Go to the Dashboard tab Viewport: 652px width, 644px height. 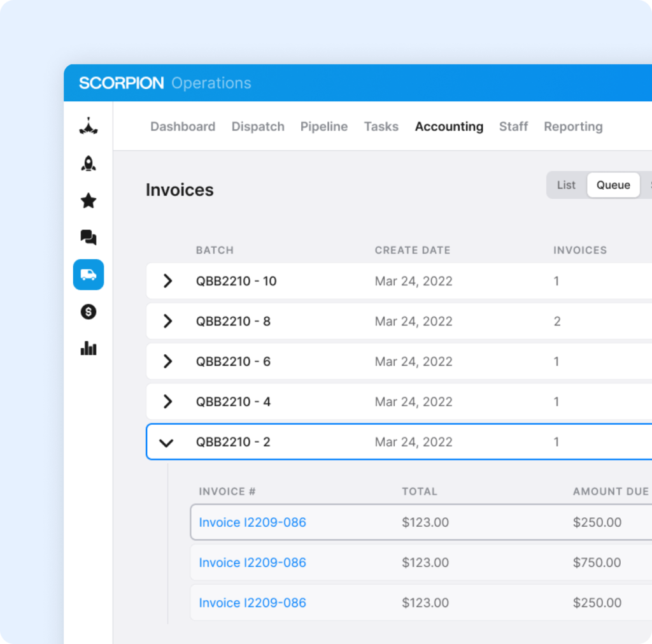(x=183, y=127)
